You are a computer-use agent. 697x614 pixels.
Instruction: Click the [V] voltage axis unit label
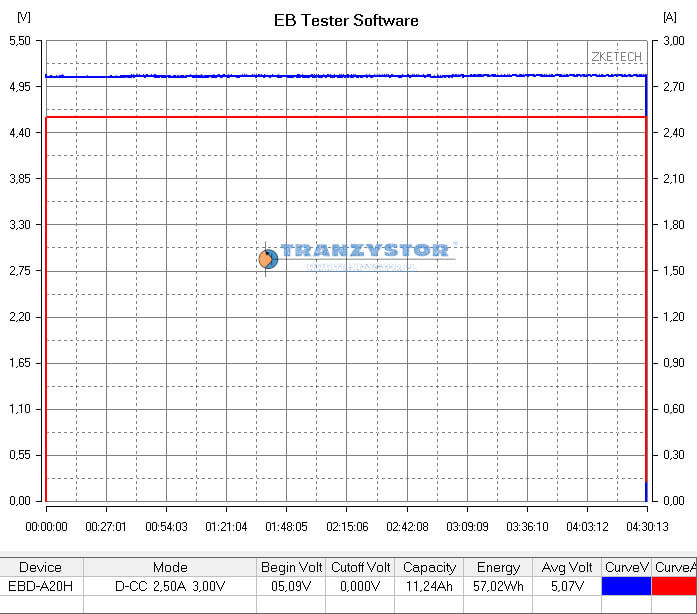(24, 17)
